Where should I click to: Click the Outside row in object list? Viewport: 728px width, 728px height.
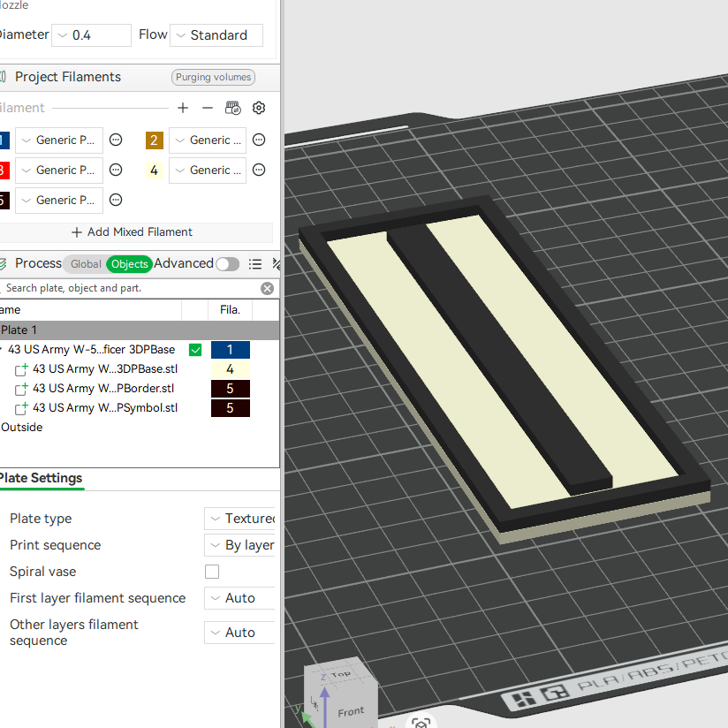22,427
